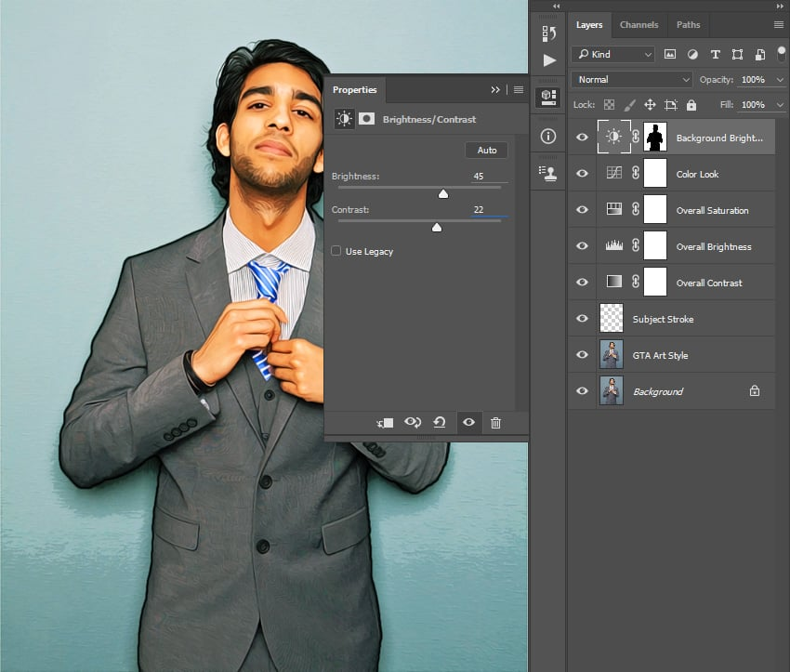Switch to the Layers tab
The height and width of the screenshot is (672, 790).
click(x=589, y=25)
